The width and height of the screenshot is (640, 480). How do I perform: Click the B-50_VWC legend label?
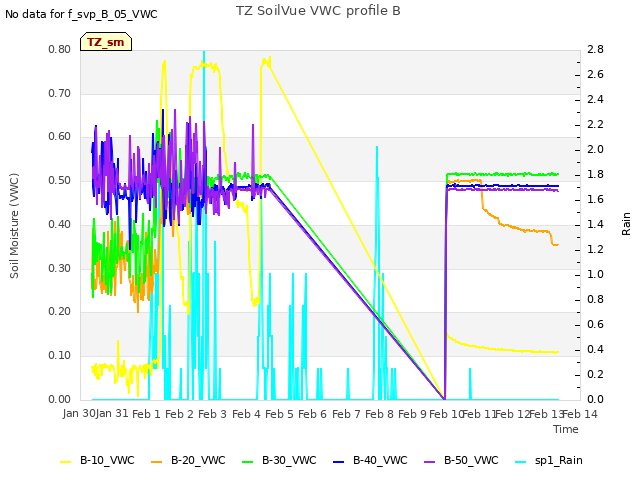(x=471, y=461)
